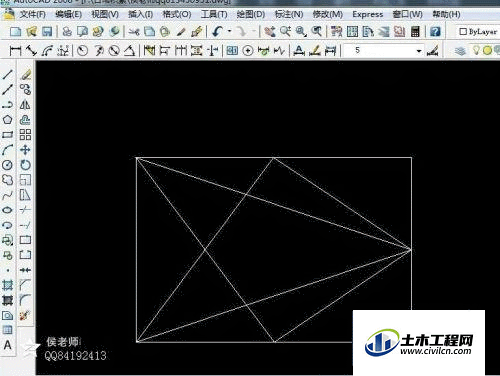This screenshot has width=500, height=376.
Task: Open the ByLayer color control dropdown
Action: 478,32
